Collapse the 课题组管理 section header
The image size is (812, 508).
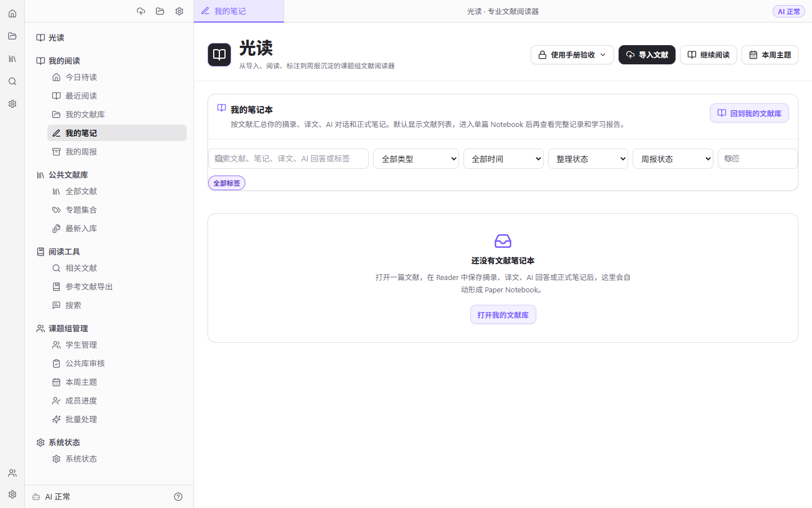(63, 329)
